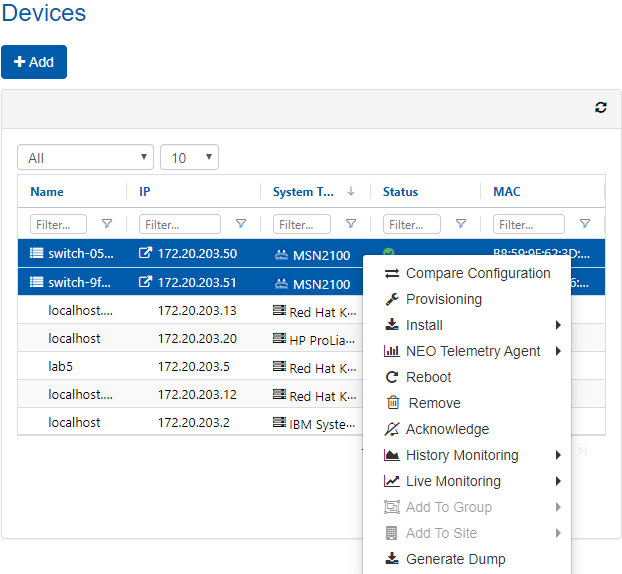Open the filter funnel for the IP column
Image resolution: width=622 pixels, height=574 pixels.
coord(240,224)
